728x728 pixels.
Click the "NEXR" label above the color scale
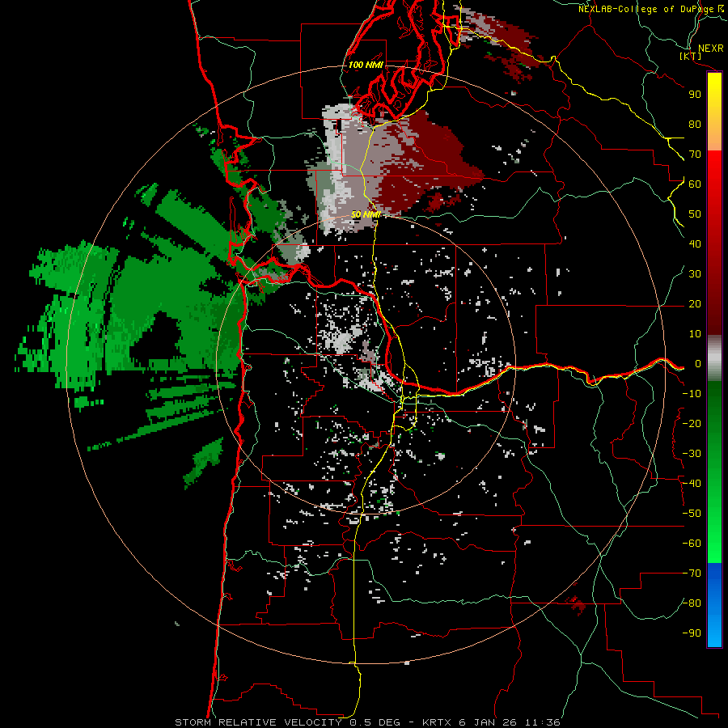[x=710, y=49]
